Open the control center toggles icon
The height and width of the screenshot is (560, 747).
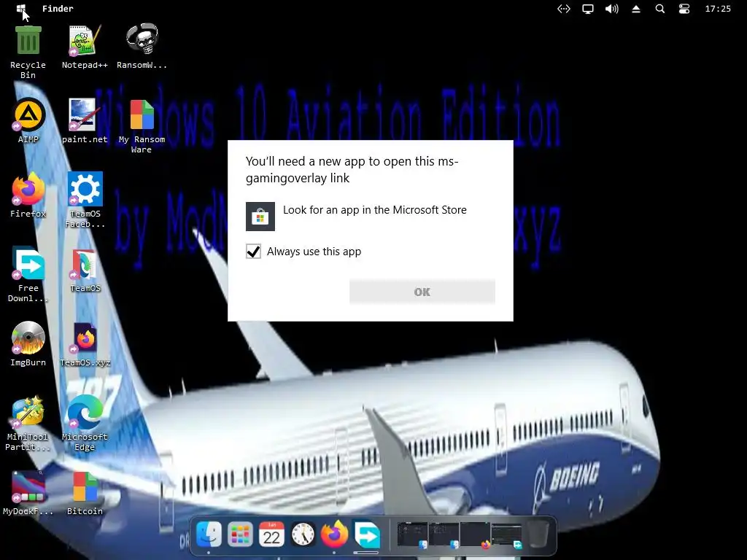pos(684,9)
